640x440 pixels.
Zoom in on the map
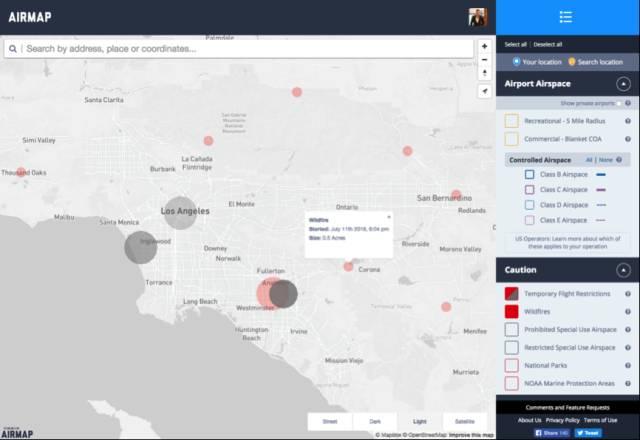click(485, 46)
